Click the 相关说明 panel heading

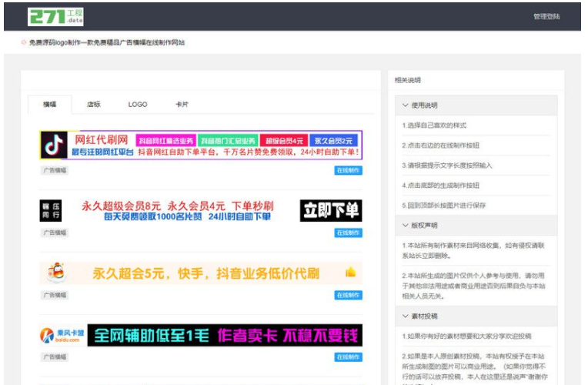pyautogui.click(x=408, y=80)
